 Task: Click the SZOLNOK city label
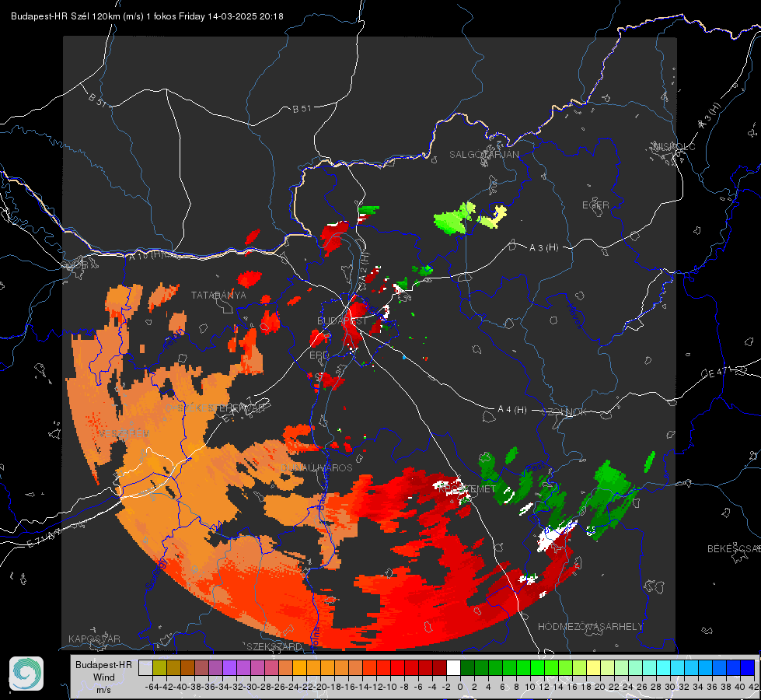click(566, 412)
